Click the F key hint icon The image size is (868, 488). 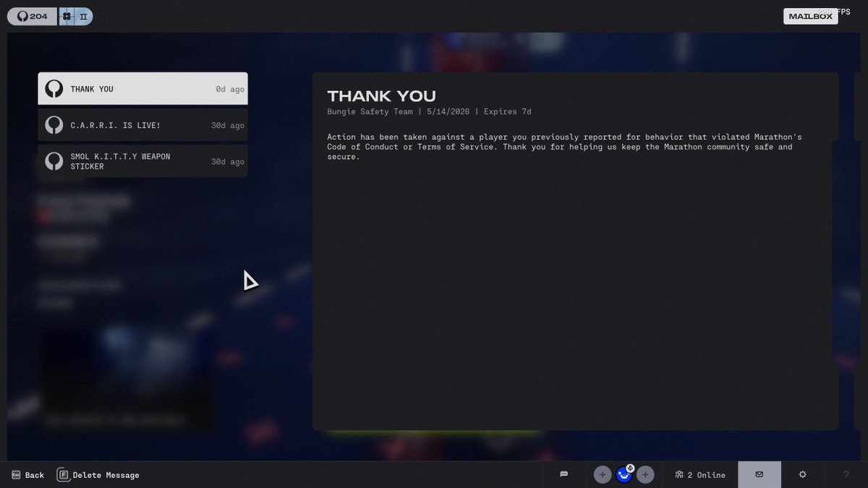64,475
